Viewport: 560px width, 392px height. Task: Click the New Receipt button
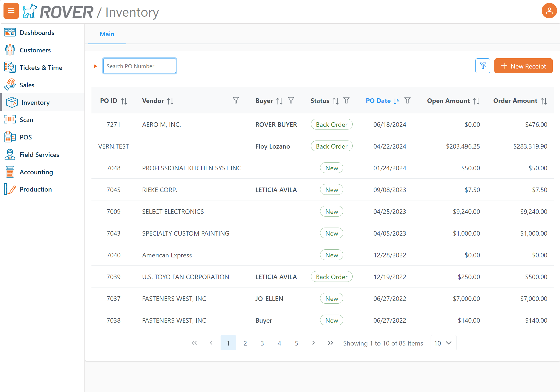pyautogui.click(x=523, y=66)
